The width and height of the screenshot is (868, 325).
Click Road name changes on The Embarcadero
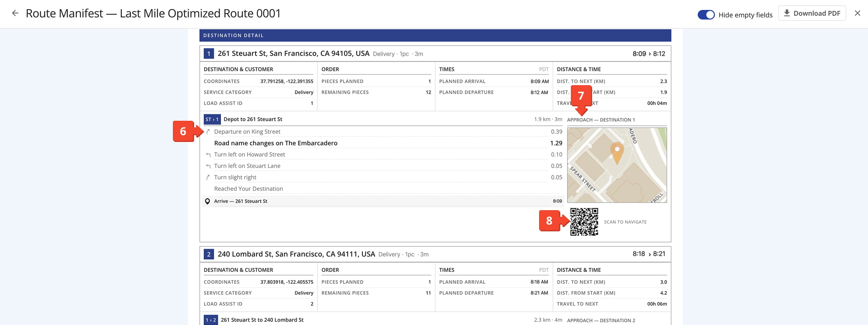click(275, 143)
